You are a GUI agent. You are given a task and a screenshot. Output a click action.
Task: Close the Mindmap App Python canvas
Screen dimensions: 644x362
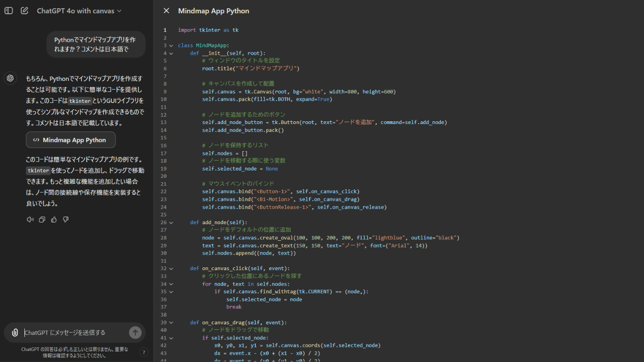(167, 11)
